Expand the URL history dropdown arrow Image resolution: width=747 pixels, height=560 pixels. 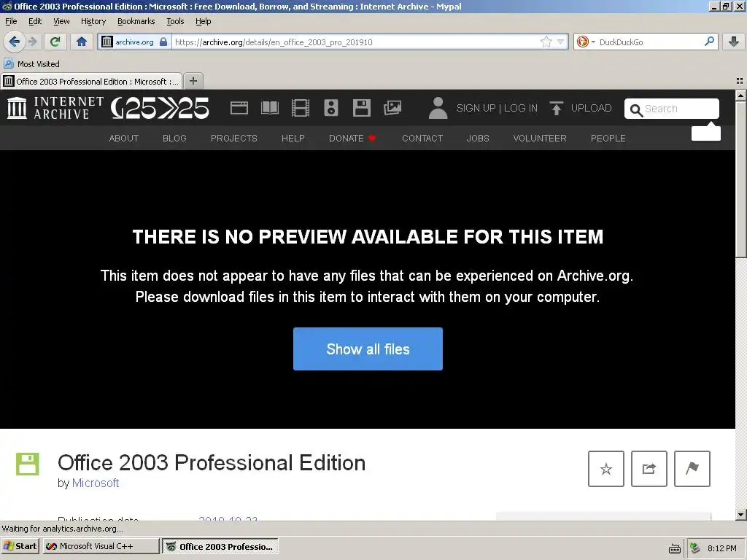click(561, 42)
